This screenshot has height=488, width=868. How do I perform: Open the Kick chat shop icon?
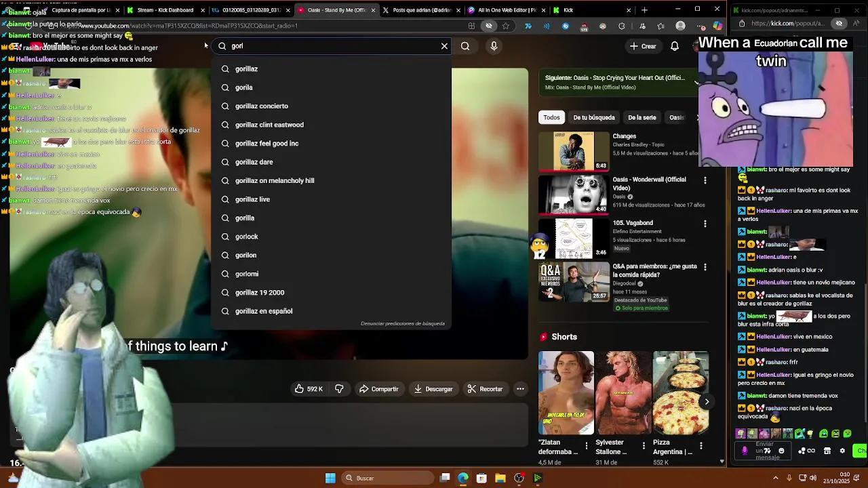point(827,451)
